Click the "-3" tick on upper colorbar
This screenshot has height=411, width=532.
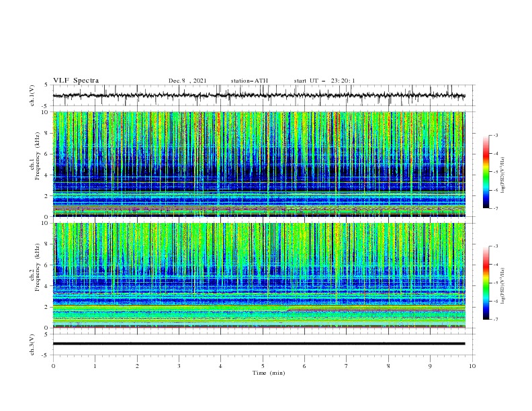tap(496, 135)
